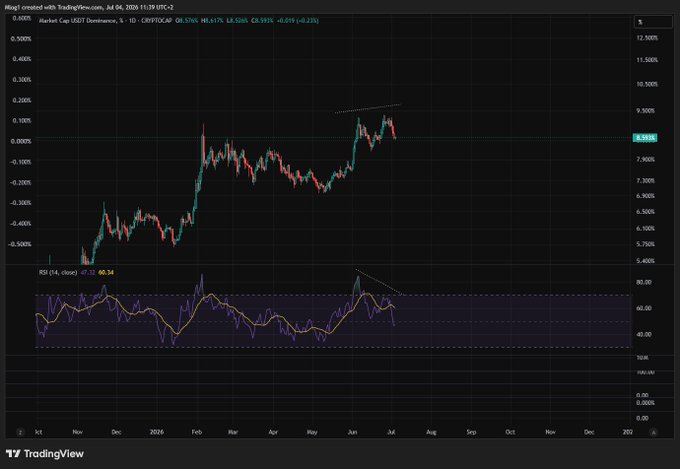Click the RSI 80.00 level label
Viewport: 680px width, 469px height.
[644, 282]
